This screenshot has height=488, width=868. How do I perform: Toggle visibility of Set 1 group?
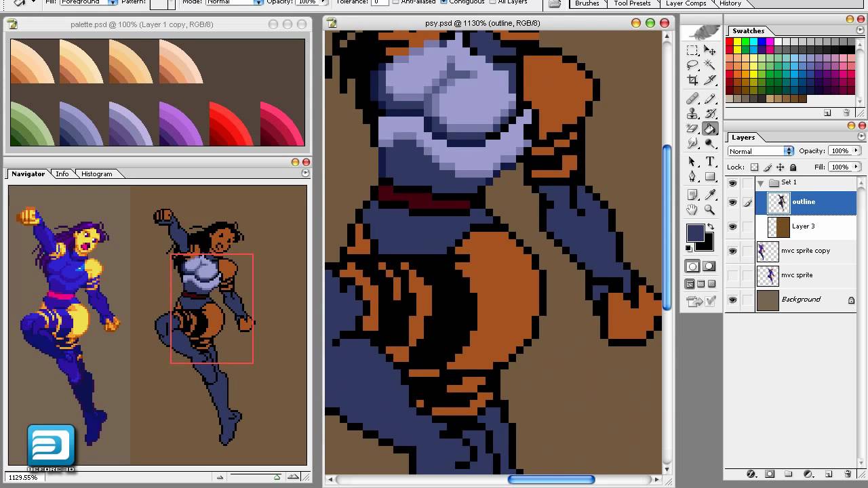point(732,183)
